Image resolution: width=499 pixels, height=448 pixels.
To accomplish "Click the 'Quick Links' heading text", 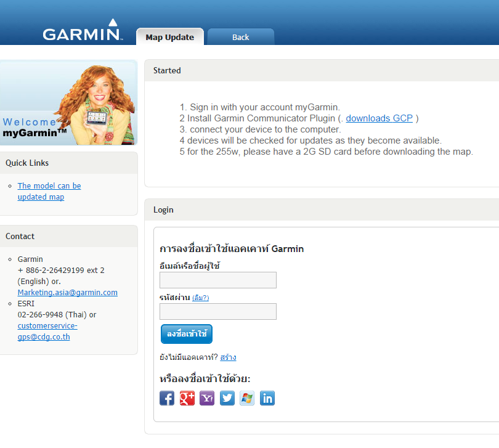I will click(x=27, y=163).
